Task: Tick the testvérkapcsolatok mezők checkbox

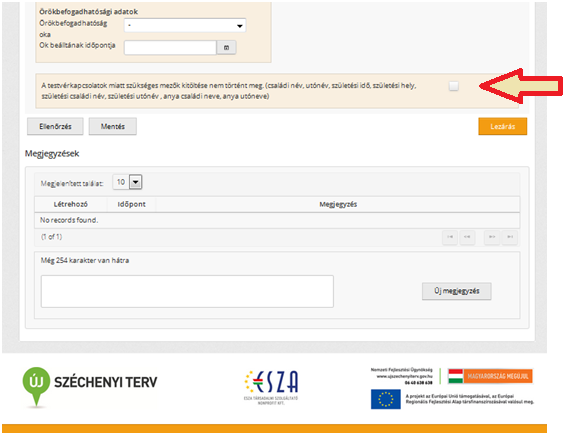Action: tap(454, 86)
